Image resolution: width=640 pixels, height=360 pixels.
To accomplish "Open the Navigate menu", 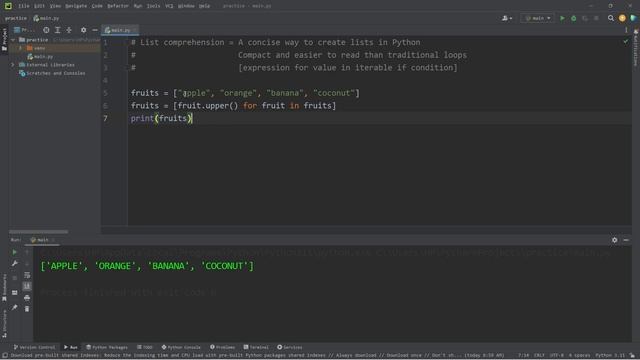I will pyautogui.click(x=76, y=6).
